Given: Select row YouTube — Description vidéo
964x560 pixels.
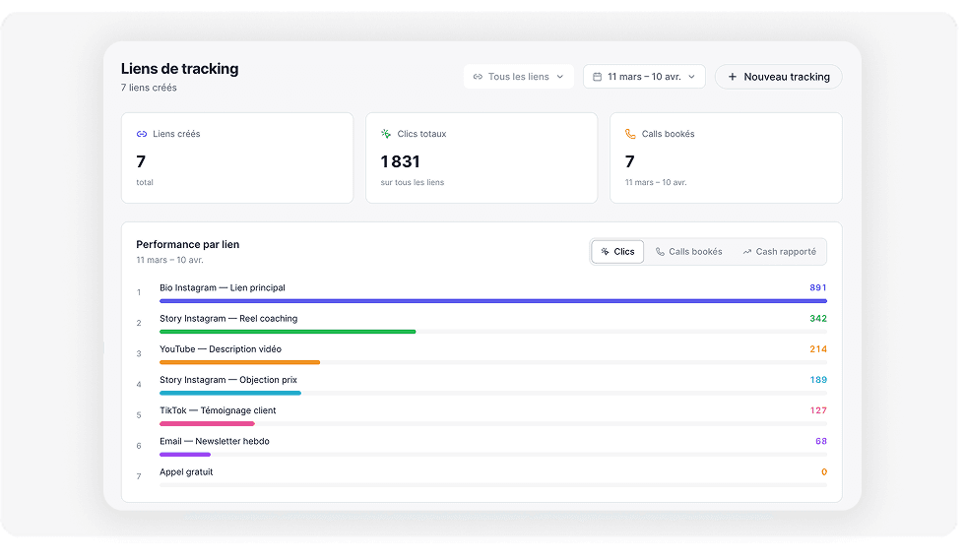Looking at the screenshot, I should (482, 354).
